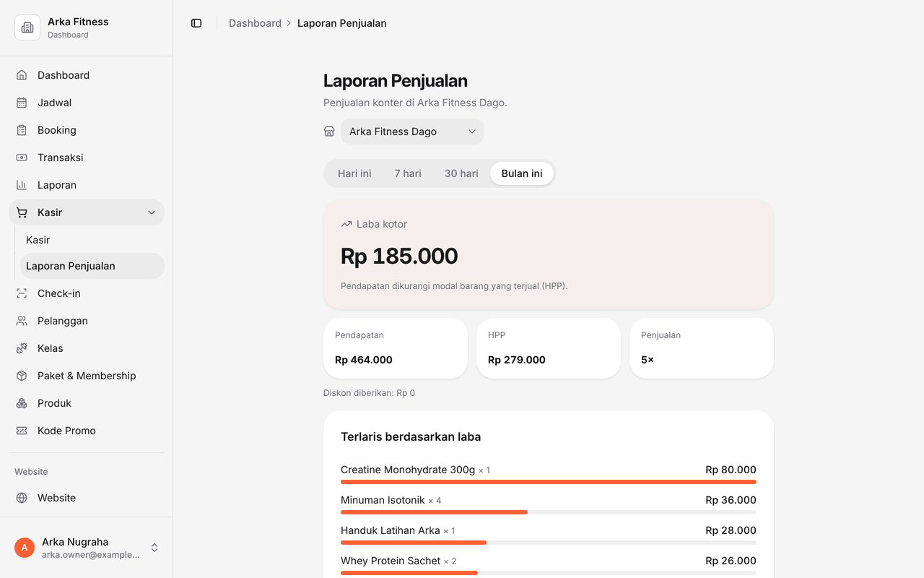Click the Kode Promo ticket icon
The image size is (924, 578).
[22, 431]
